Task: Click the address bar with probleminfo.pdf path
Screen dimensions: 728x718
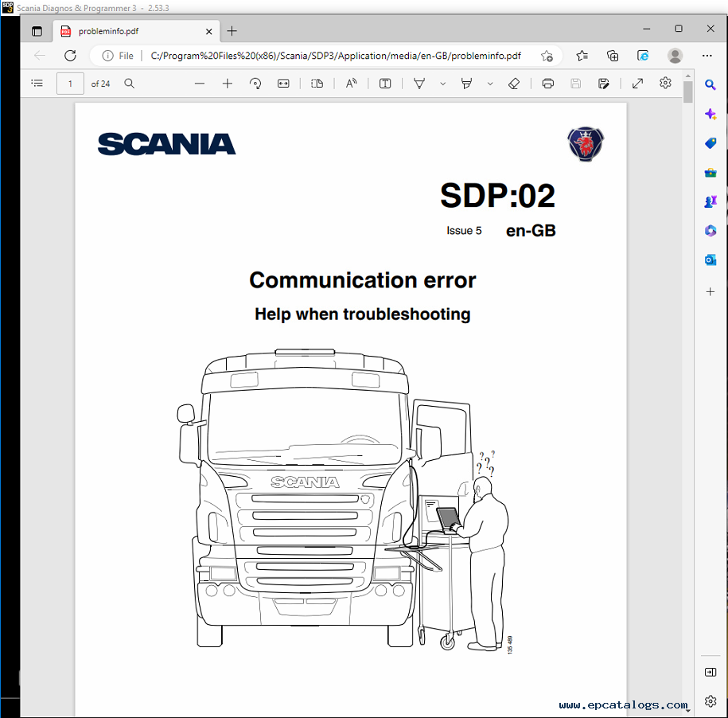Action: click(x=336, y=56)
